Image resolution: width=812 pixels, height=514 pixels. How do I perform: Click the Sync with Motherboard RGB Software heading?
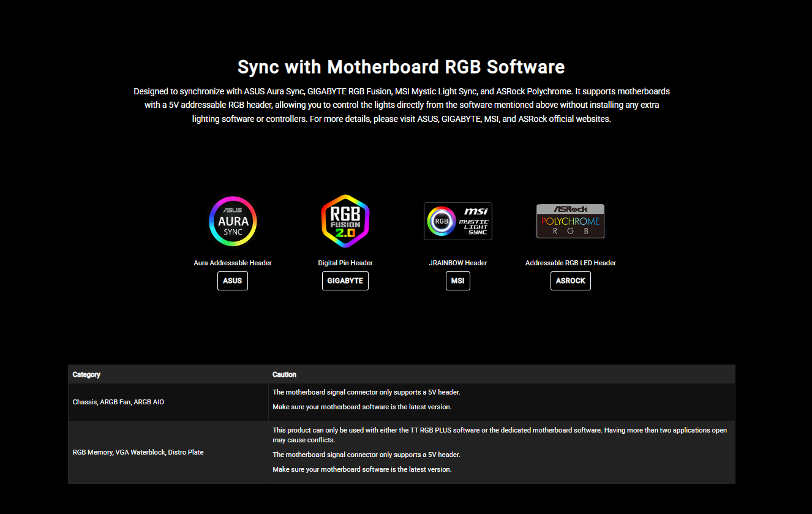[401, 67]
